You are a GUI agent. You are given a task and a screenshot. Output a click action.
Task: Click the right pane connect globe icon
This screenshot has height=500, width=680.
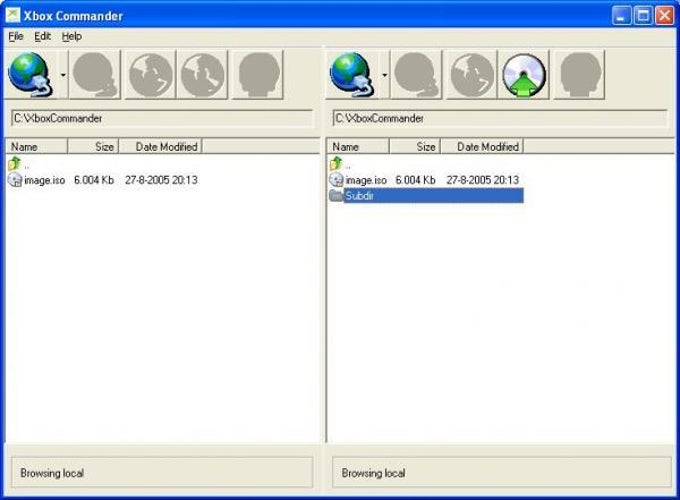(x=352, y=75)
